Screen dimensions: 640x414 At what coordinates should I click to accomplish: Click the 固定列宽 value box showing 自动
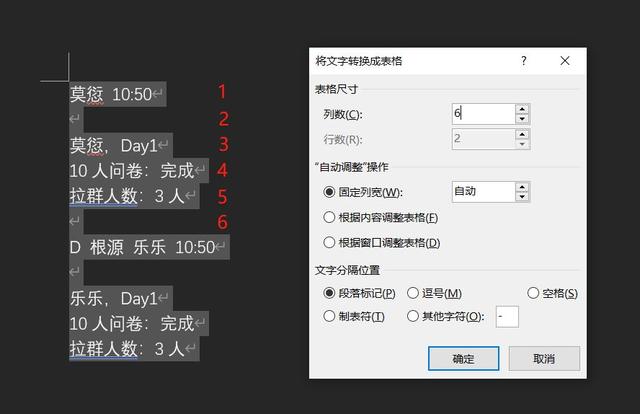click(482, 191)
